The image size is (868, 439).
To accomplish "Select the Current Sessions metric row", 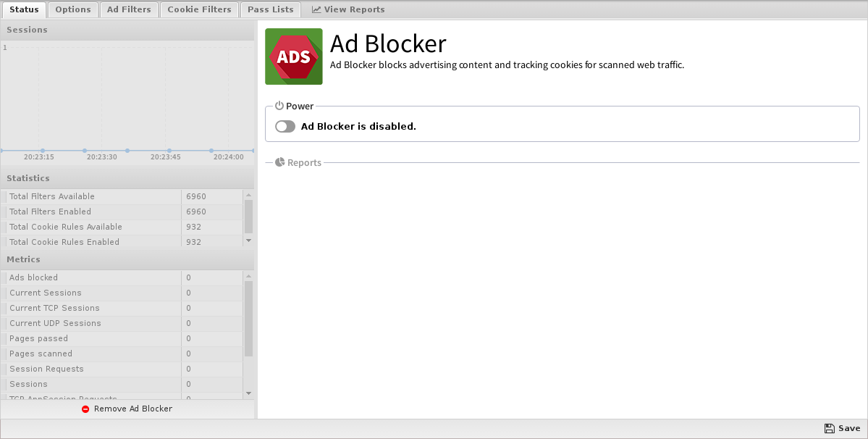I will pyautogui.click(x=122, y=293).
